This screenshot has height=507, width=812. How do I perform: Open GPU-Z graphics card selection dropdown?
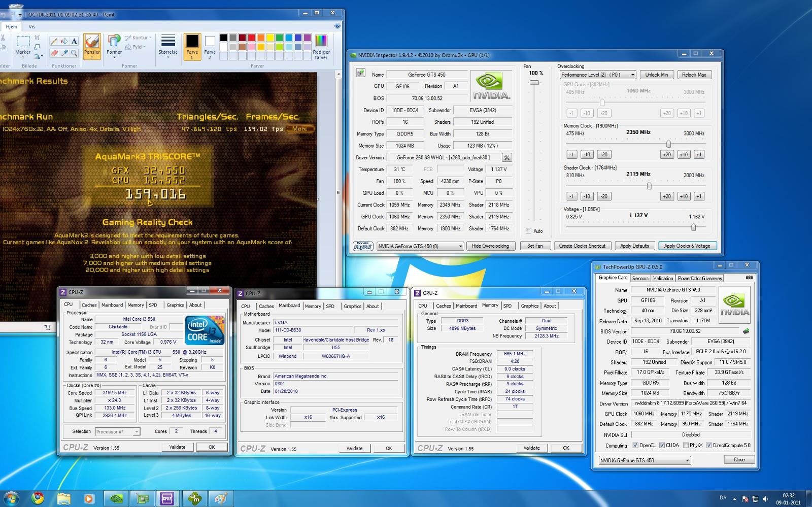click(x=645, y=460)
